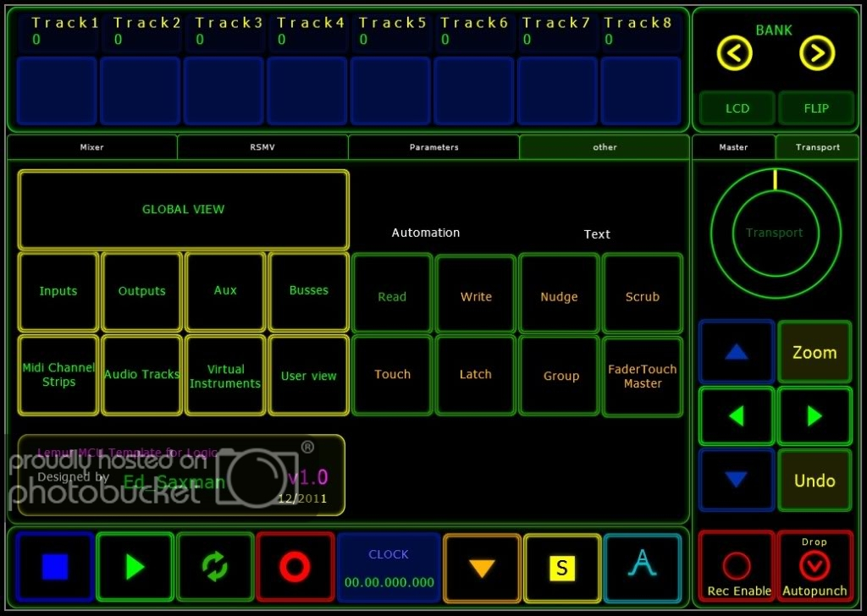Click the blue square Stop button
867x616 pixels.
click(x=55, y=567)
